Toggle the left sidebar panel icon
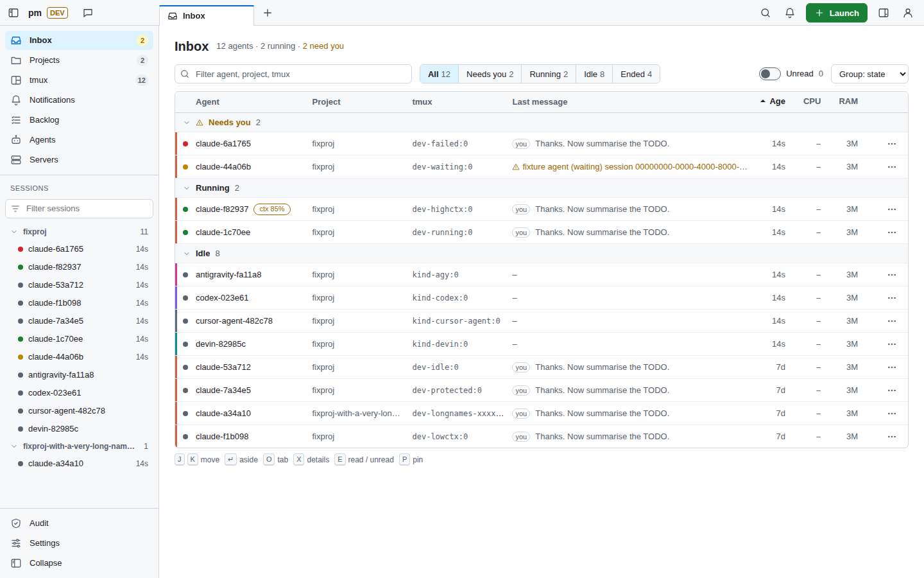924x578 pixels. (13, 13)
